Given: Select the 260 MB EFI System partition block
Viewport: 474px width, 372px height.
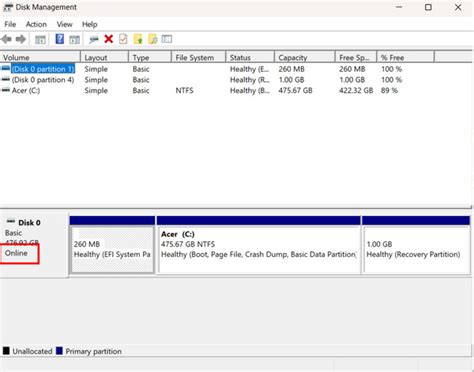Looking at the screenshot, I should coord(112,249).
